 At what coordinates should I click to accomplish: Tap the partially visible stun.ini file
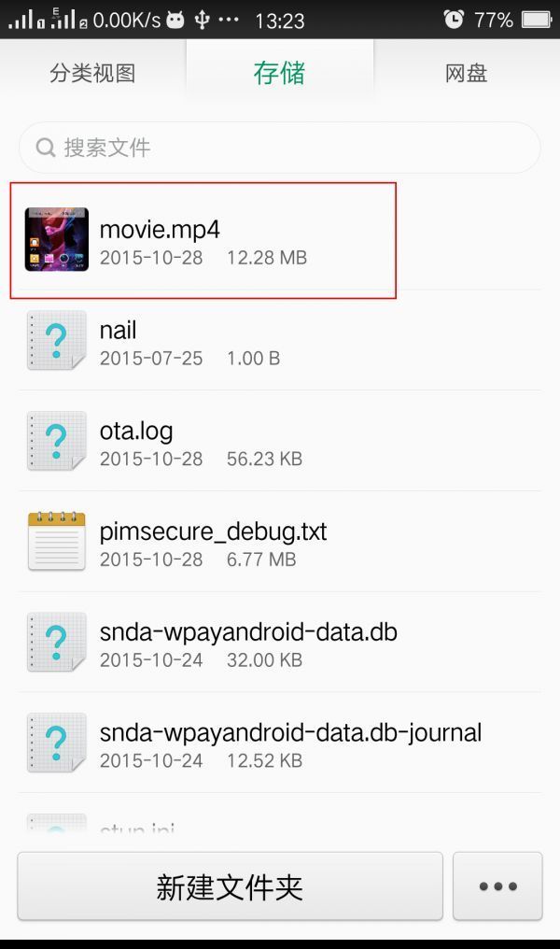tap(279, 822)
